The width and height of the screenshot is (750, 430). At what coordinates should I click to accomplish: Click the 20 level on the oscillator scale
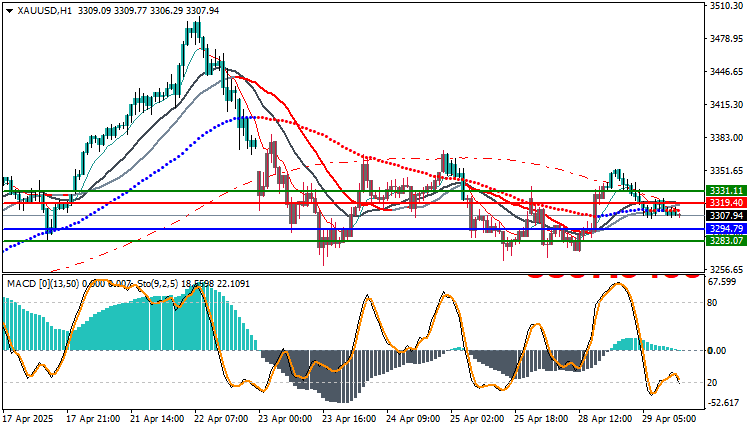(x=712, y=383)
